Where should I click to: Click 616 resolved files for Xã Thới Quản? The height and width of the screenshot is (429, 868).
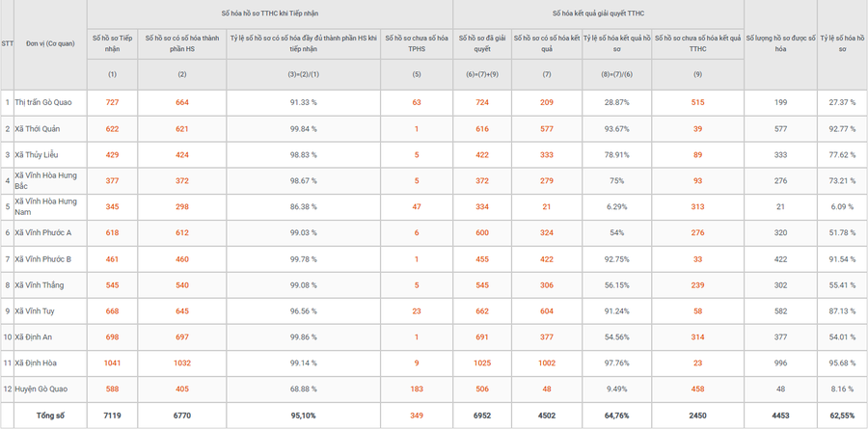pos(482,128)
